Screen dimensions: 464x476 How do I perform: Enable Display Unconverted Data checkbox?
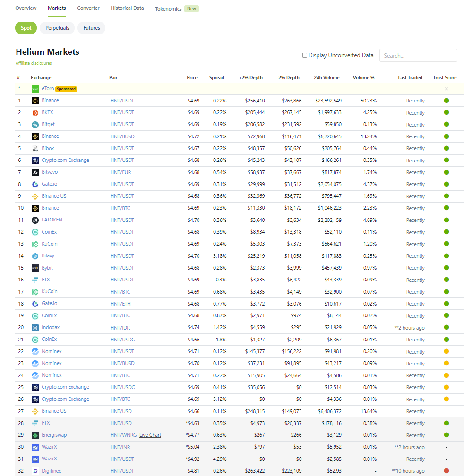305,55
